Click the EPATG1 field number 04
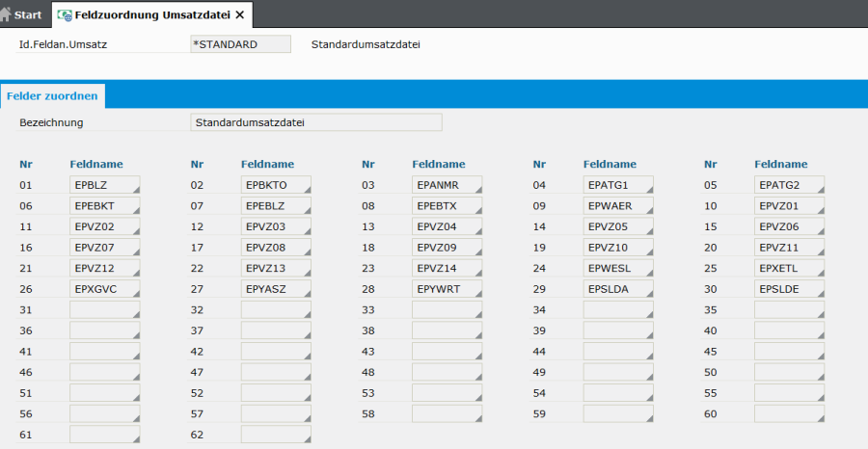The height and width of the screenshot is (449, 868). click(x=618, y=184)
